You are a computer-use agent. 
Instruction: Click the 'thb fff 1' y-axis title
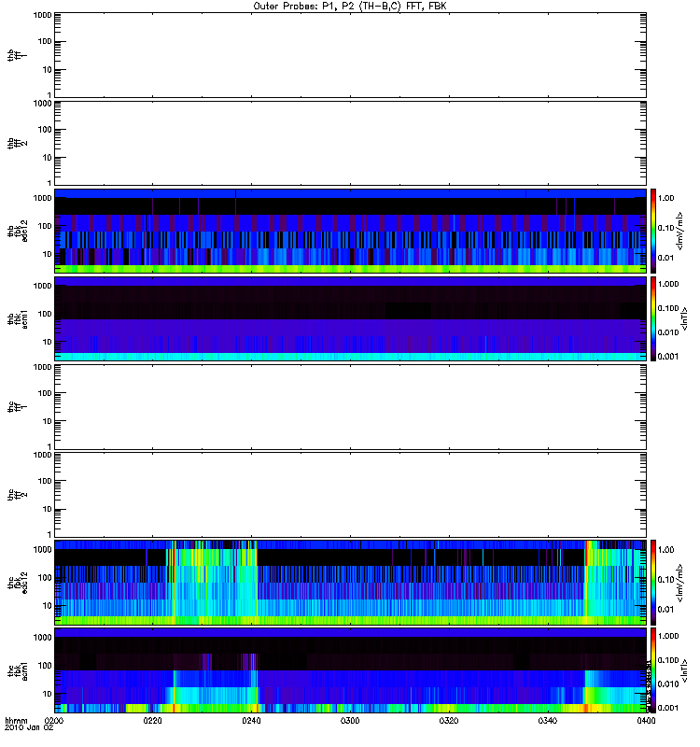tap(18, 55)
